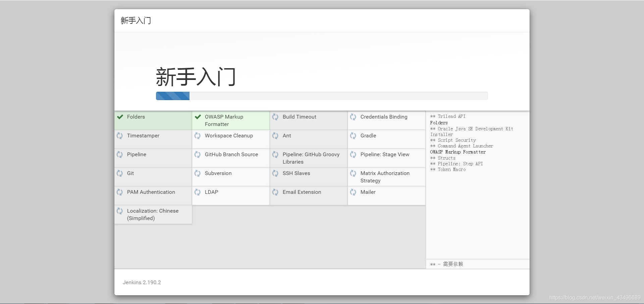Select the Matrix Authorization Strategy label

385,177
